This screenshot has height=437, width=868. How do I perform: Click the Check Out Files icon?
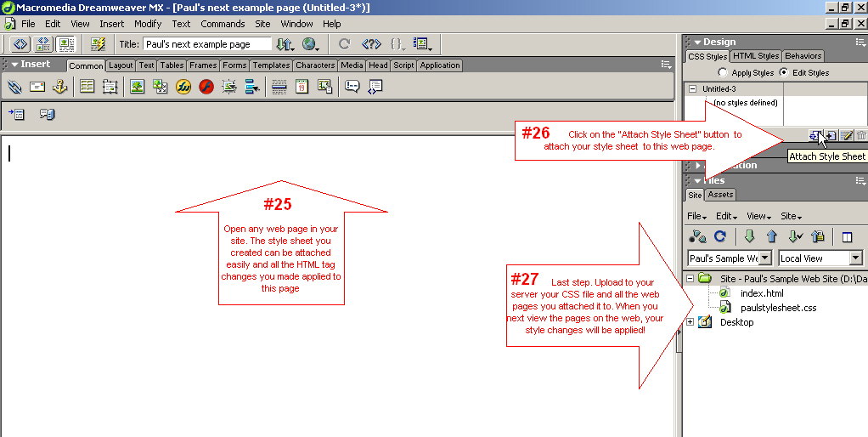795,237
